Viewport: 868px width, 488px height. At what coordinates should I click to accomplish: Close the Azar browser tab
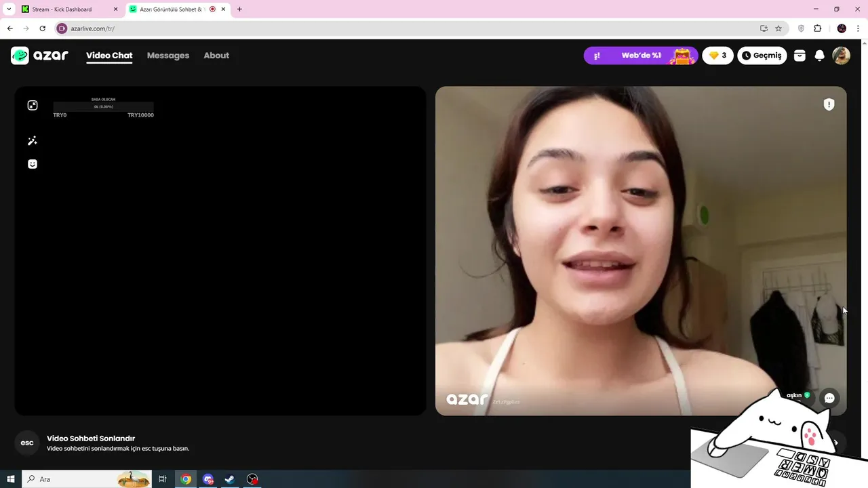(223, 9)
